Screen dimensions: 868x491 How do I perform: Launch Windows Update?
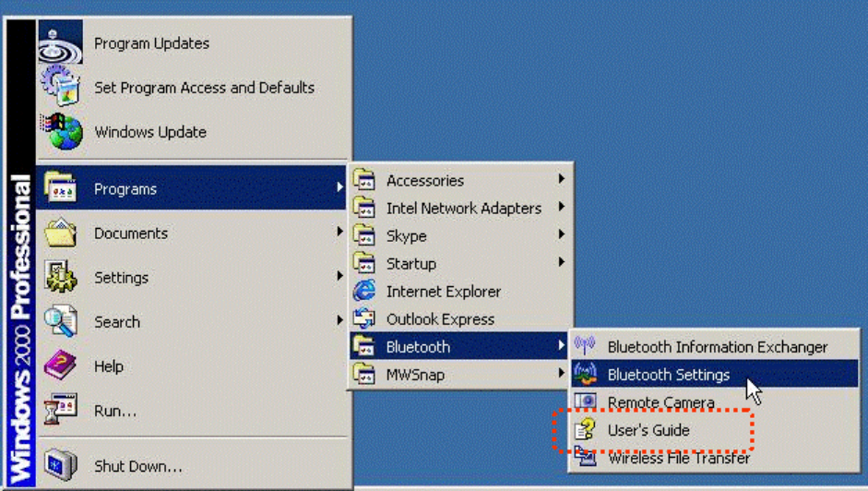click(x=193, y=132)
